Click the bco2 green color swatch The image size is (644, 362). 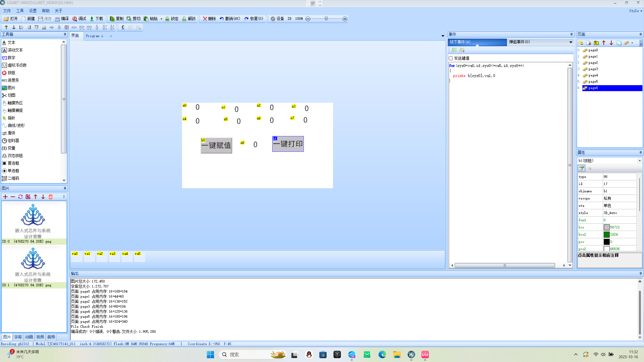[607, 235]
